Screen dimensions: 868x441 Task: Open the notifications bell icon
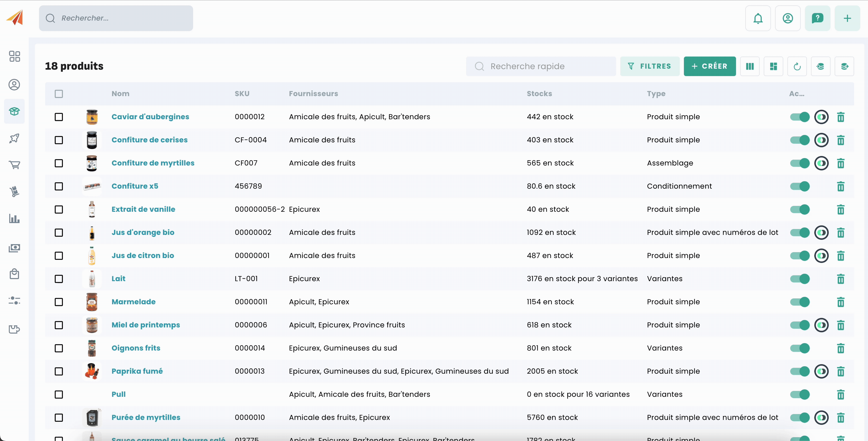point(758,18)
